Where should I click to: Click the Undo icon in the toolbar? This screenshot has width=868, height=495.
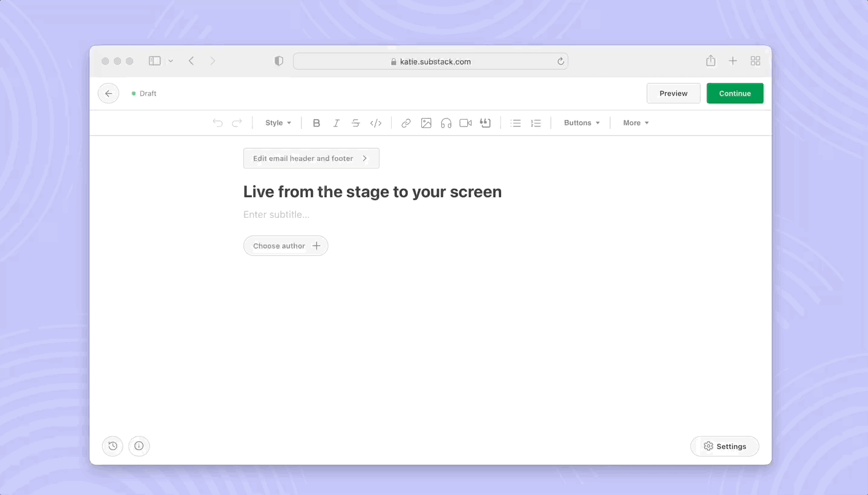(x=217, y=123)
